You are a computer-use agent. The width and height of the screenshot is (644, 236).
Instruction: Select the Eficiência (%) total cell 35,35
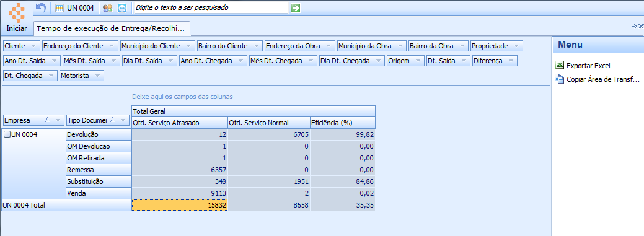coord(343,205)
